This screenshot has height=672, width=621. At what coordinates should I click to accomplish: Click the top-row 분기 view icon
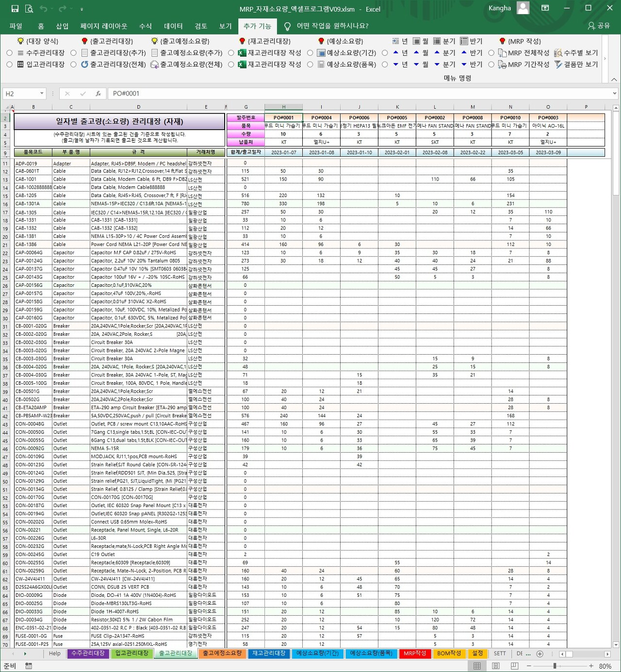[437, 41]
